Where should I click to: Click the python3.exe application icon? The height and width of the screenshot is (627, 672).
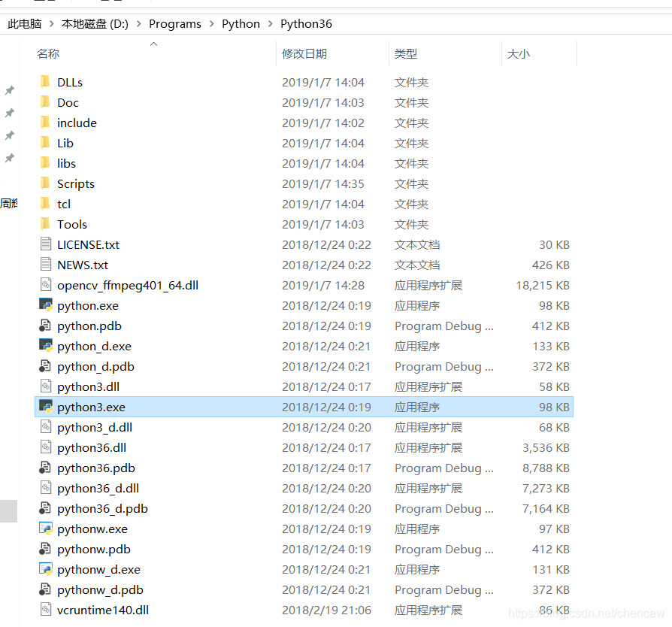coord(45,406)
